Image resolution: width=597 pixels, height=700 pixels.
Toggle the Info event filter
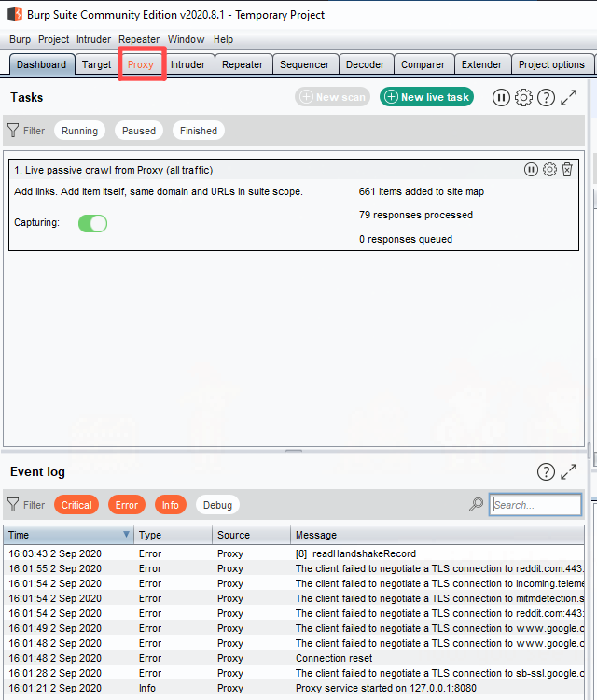171,504
